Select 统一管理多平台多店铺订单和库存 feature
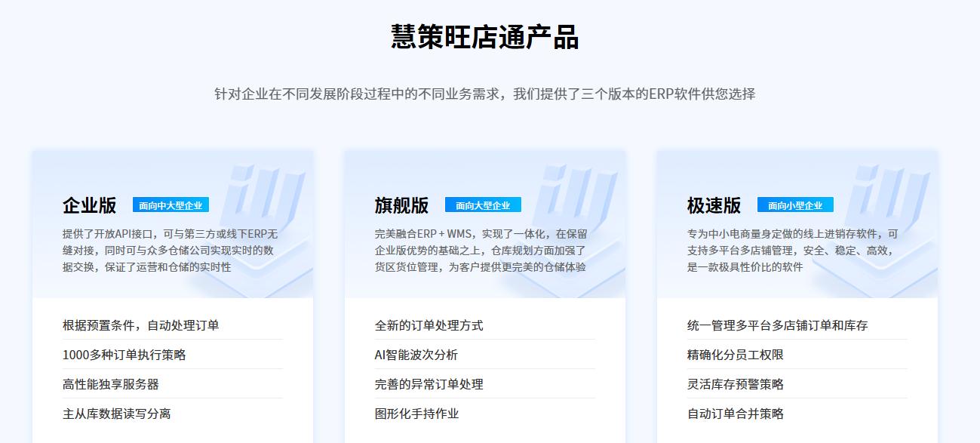Image resolution: width=980 pixels, height=443 pixels. tap(777, 325)
